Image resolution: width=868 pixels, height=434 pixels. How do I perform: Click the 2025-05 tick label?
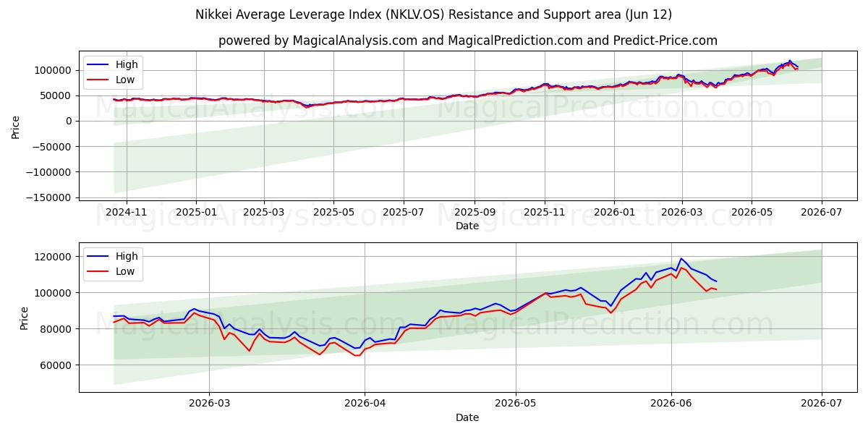tap(333, 211)
